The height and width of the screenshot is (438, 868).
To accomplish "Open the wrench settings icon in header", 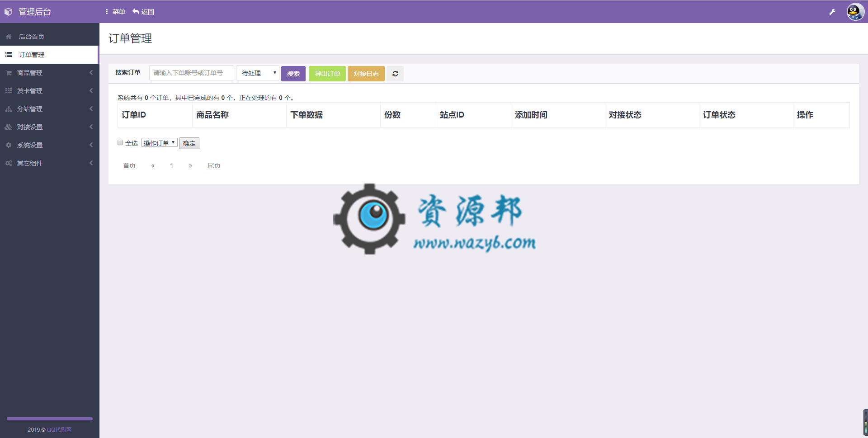I will 832,12.
